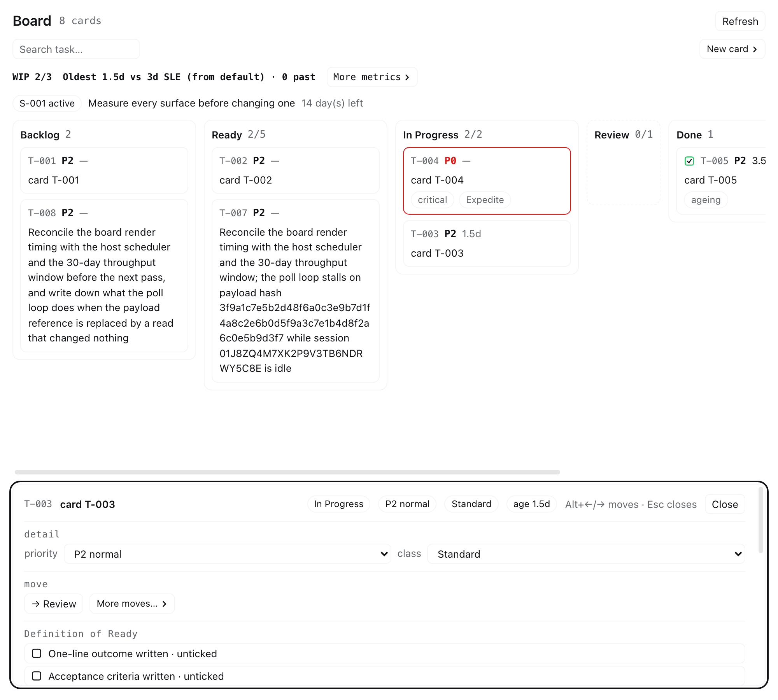Click the horizontal board scrollbar
778x700 pixels.
[287, 472]
